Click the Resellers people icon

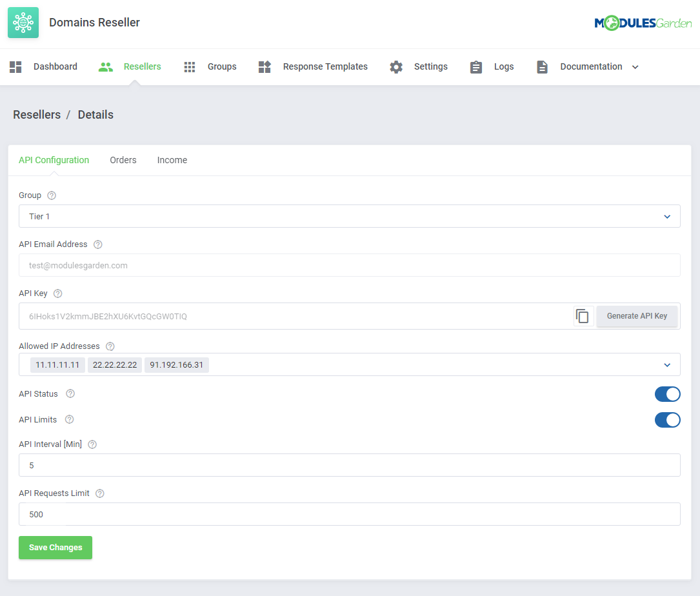coord(105,67)
